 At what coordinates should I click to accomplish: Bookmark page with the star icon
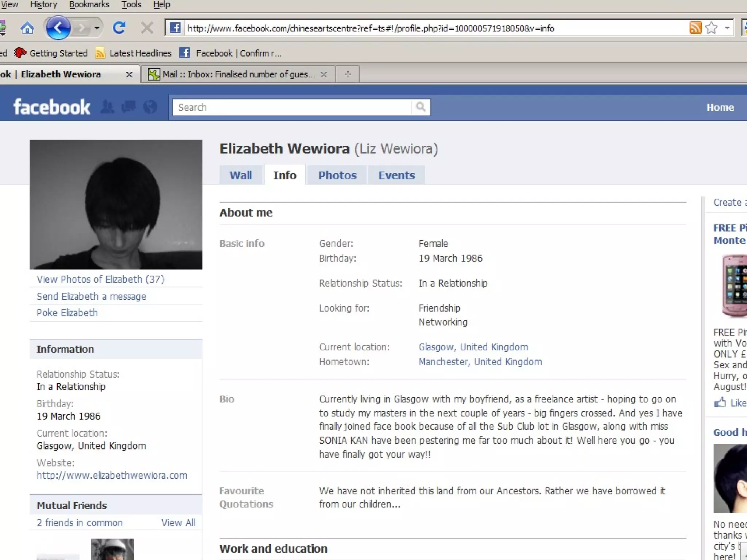tap(711, 28)
